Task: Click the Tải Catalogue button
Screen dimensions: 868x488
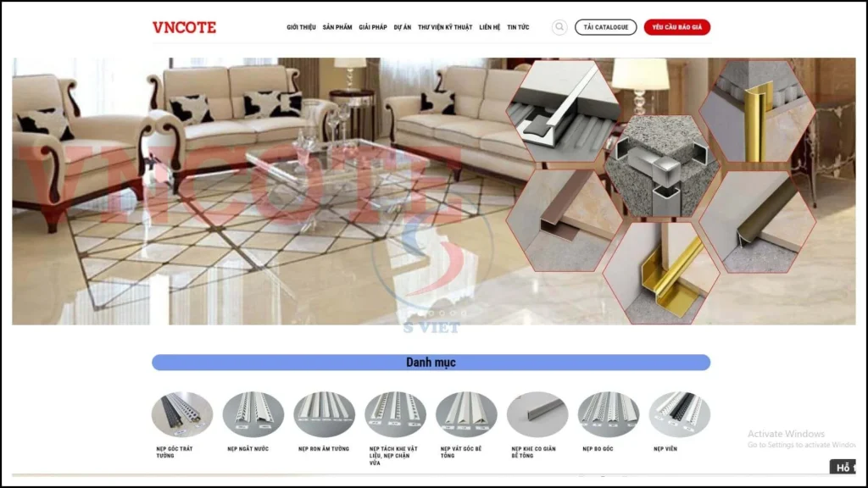Action: click(605, 27)
